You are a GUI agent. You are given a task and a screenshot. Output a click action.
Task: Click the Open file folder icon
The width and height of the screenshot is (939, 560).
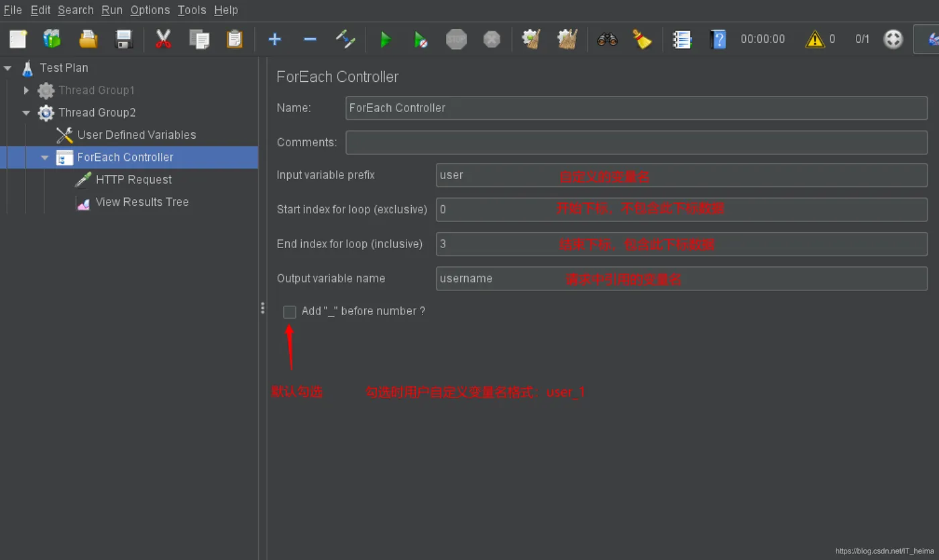click(89, 40)
